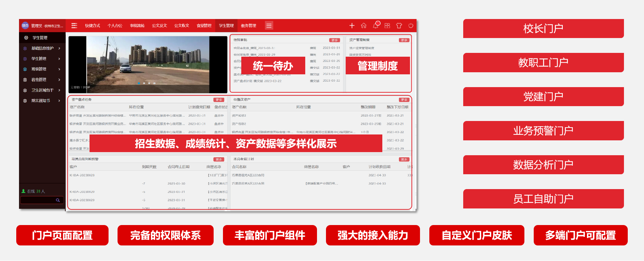The width and height of the screenshot is (644, 261).
Task: Expand sidebar 学生管理 submenu chevron
Action: pos(59,59)
